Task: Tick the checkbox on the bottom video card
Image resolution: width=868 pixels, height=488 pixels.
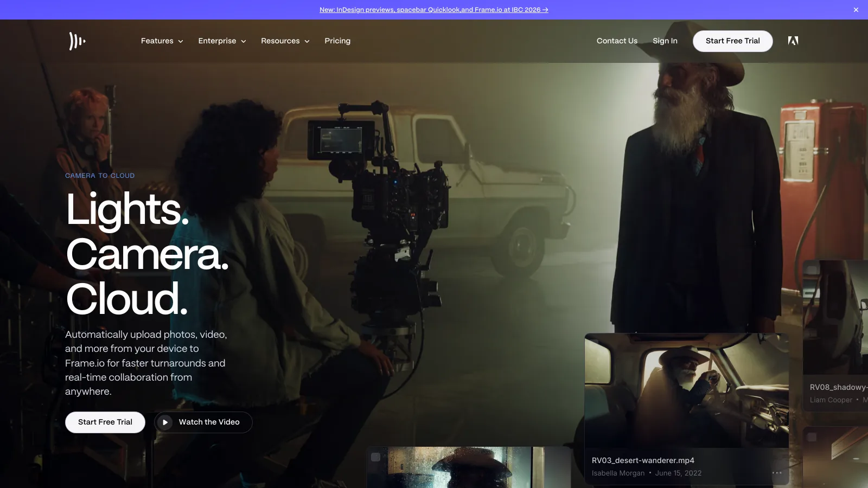Action: tap(375, 457)
